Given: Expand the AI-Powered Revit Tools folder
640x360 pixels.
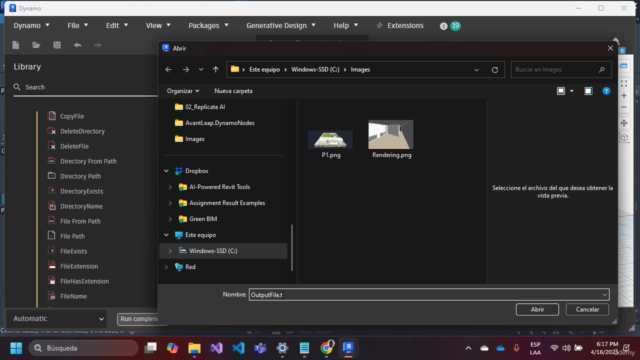Looking at the screenshot, I should 170,187.
